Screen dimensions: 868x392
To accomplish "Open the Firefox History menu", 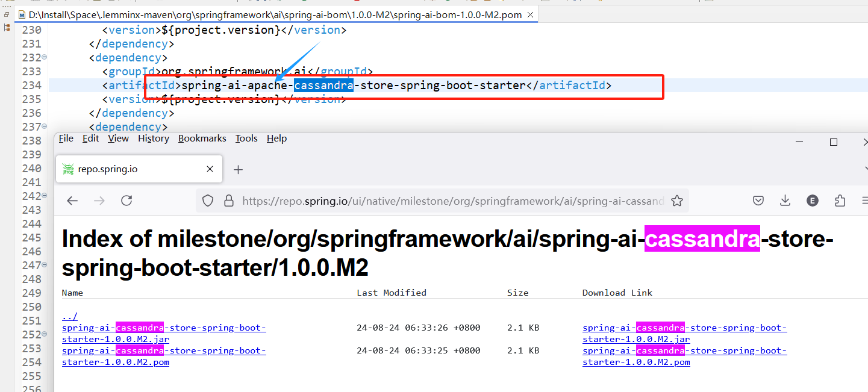I will (154, 138).
